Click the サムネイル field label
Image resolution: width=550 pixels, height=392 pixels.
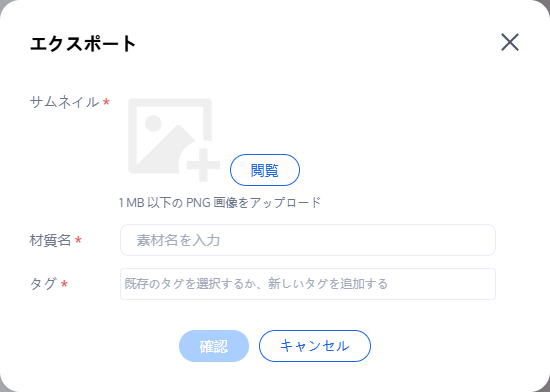[65, 102]
